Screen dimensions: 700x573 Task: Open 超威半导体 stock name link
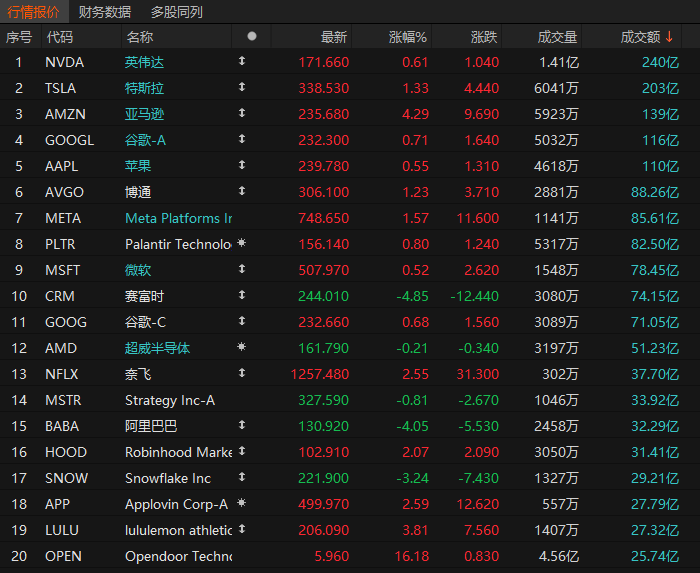[x=157, y=348]
